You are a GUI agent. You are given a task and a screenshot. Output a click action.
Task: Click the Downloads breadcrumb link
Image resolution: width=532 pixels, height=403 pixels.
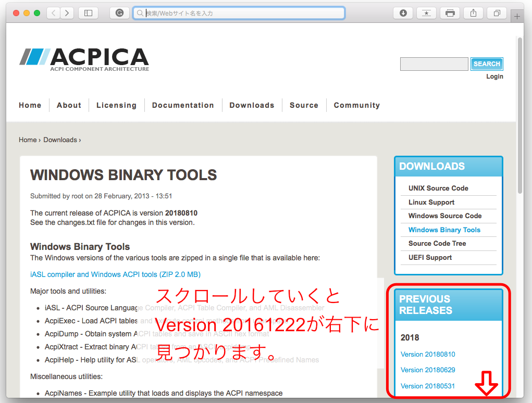coord(60,140)
